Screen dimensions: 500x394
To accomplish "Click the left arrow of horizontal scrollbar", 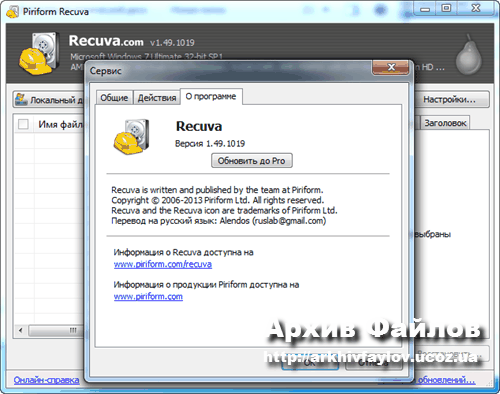I will click(21, 331).
